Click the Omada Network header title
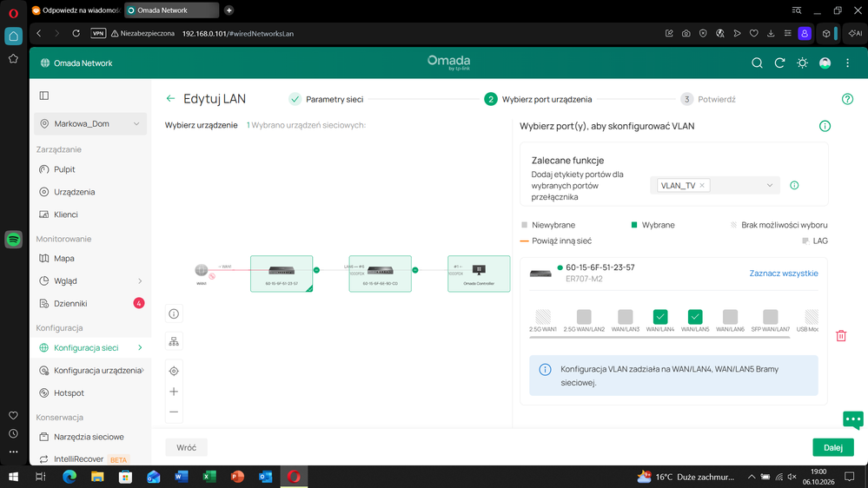The width and height of the screenshot is (868, 488). [83, 63]
